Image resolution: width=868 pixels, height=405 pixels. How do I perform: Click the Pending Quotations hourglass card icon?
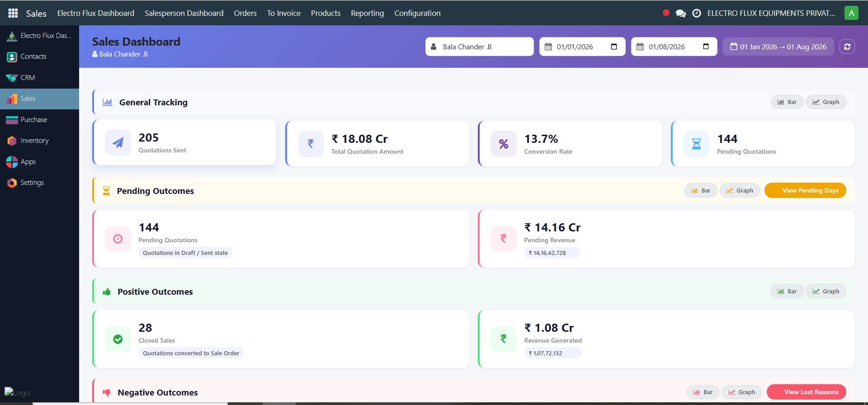click(x=697, y=144)
